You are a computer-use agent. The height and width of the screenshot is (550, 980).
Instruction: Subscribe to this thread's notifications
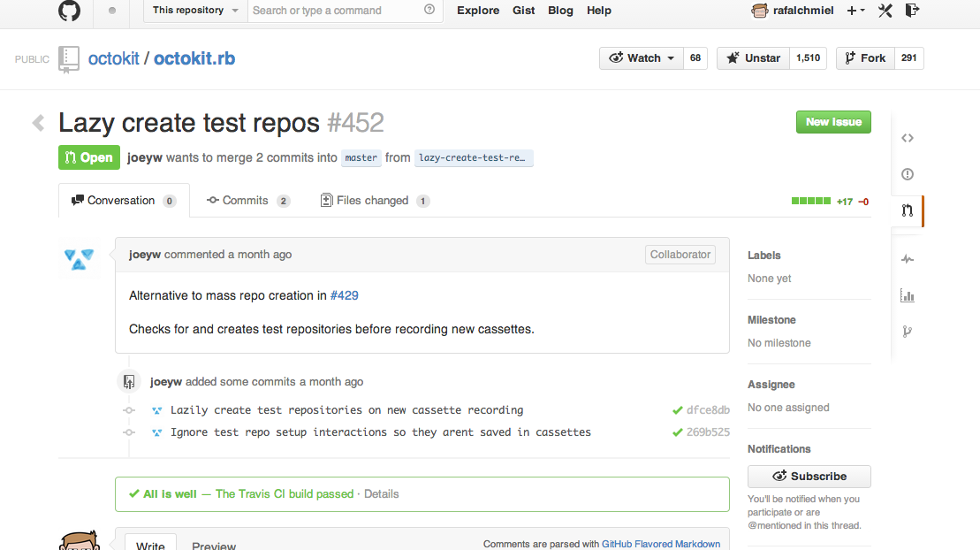(809, 477)
